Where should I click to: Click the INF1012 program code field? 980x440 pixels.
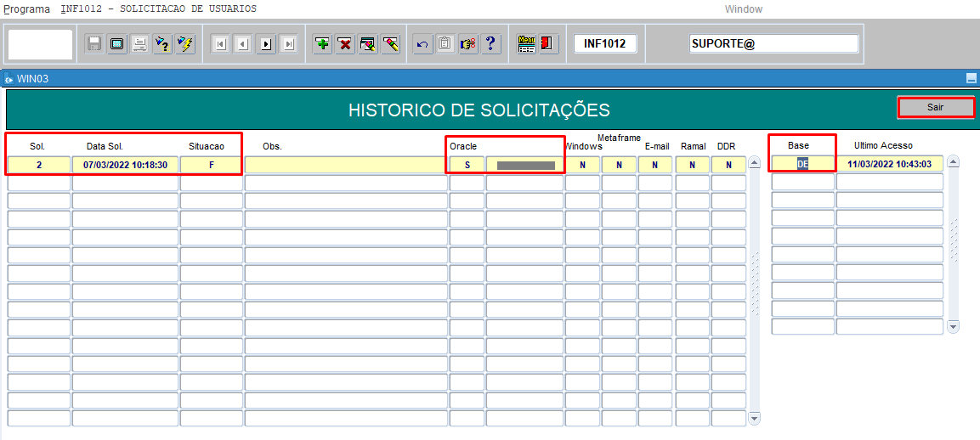605,44
